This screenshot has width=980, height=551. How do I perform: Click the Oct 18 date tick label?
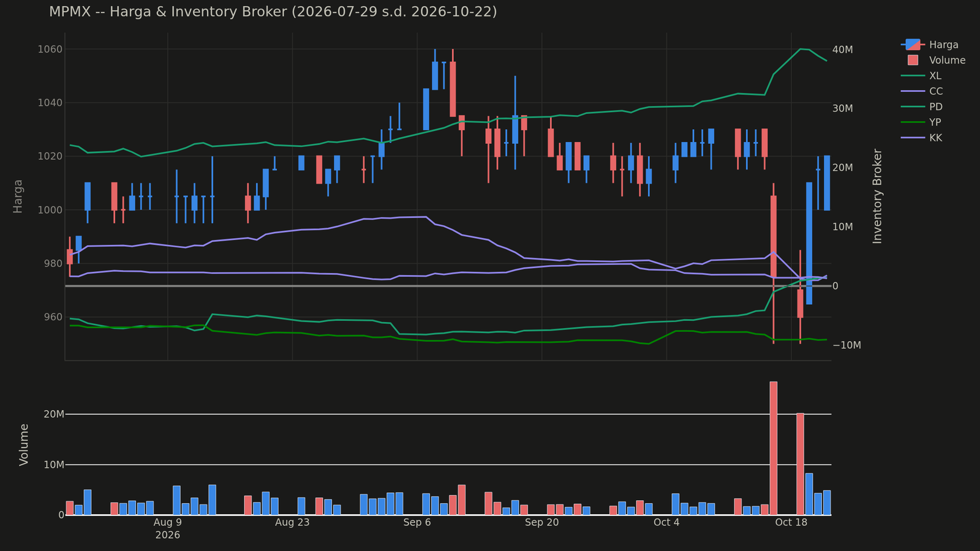pos(791,522)
